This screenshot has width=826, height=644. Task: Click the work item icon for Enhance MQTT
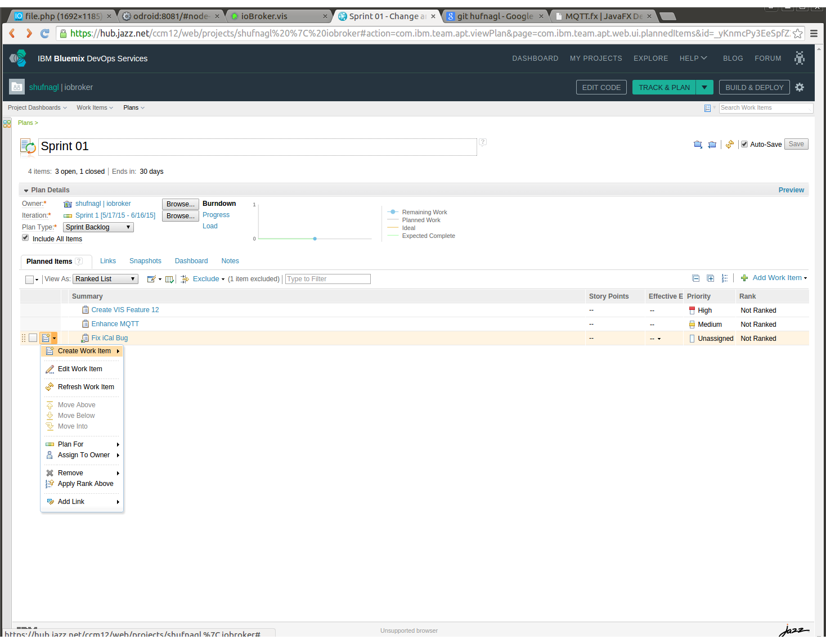86,324
